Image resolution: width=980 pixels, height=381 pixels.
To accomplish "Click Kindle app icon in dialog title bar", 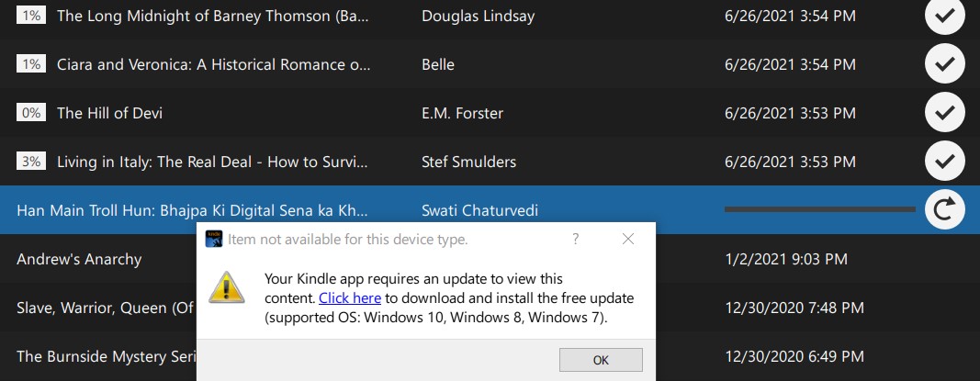I will click(x=214, y=239).
